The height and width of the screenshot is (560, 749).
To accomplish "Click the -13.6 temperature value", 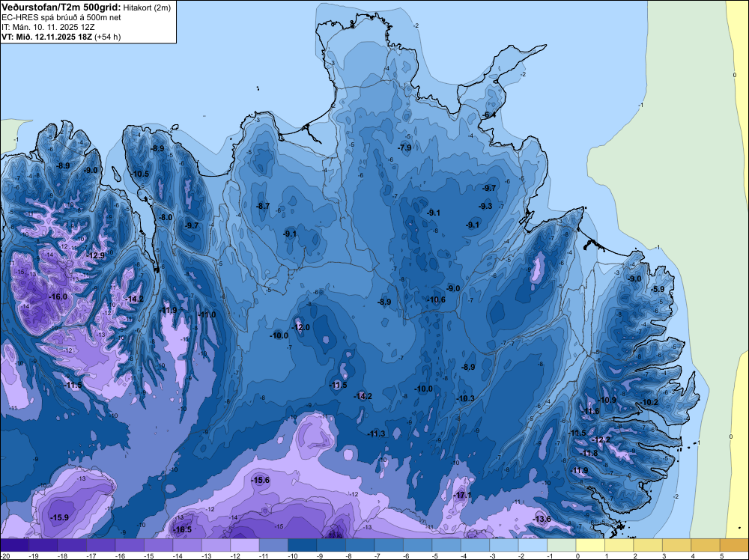I will (542, 520).
